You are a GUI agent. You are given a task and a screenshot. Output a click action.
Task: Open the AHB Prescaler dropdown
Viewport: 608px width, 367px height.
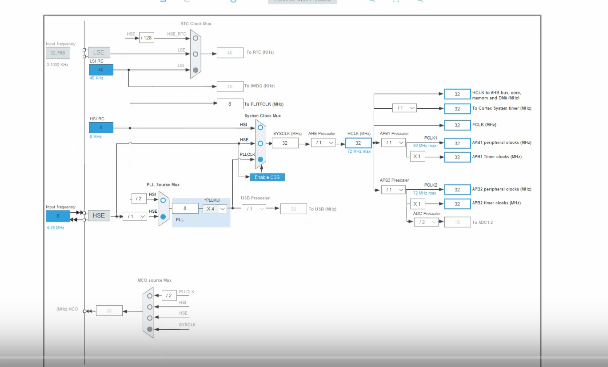pyautogui.click(x=323, y=143)
